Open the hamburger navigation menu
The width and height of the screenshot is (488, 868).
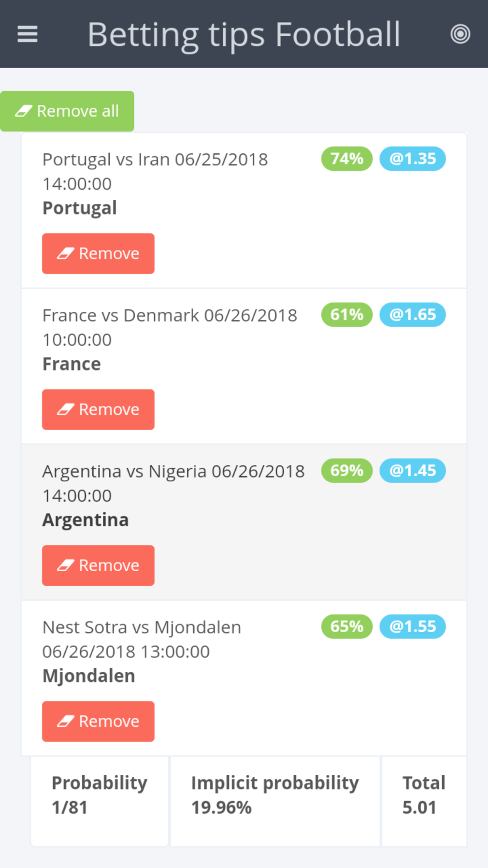[x=27, y=34]
